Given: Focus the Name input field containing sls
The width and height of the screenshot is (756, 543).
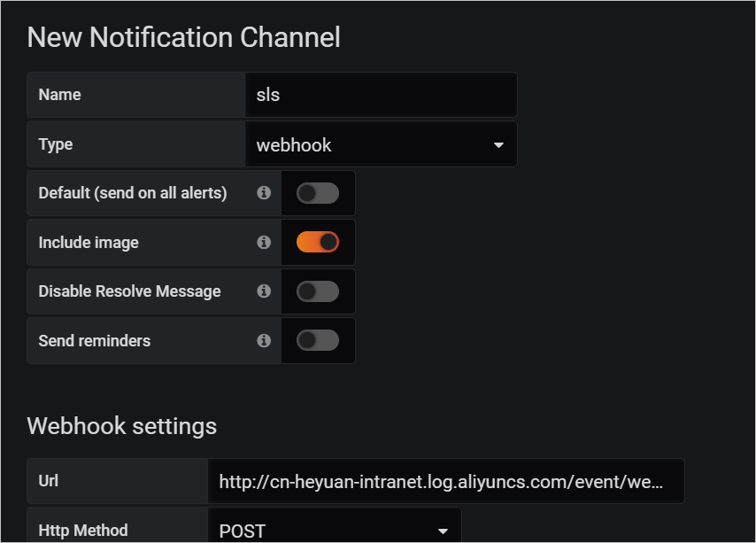Looking at the screenshot, I should [381, 95].
